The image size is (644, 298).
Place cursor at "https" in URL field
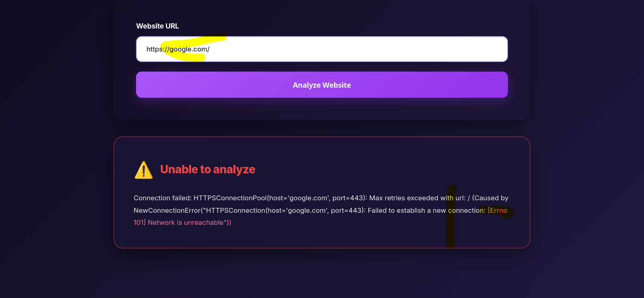click(154, 49)
